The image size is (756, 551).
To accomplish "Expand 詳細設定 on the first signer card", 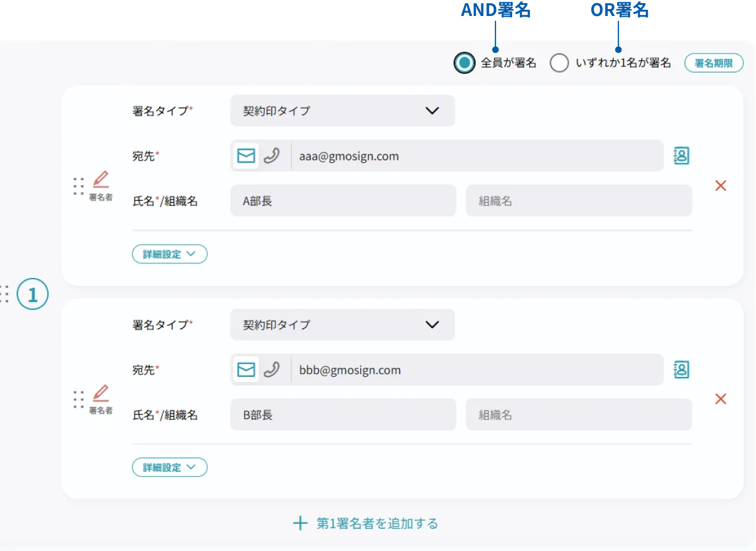I will point(170,254).
